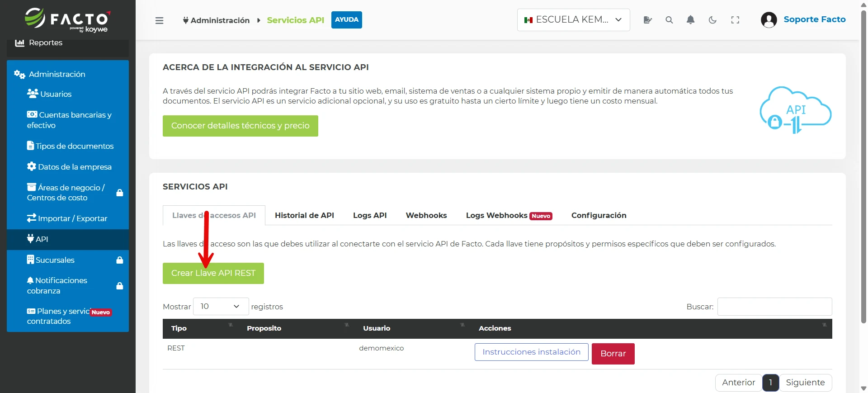
Task: Click Conocer detalles técnicos y precio
Action: [240, 126]
